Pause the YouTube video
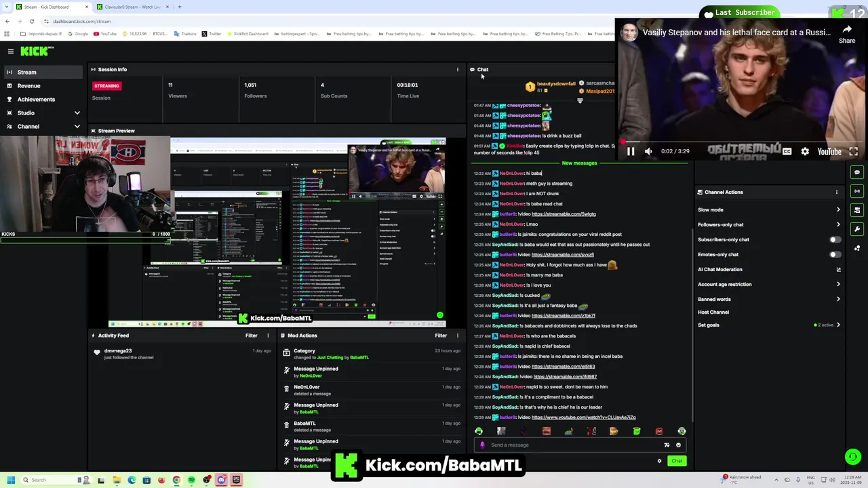 [631, 152]
